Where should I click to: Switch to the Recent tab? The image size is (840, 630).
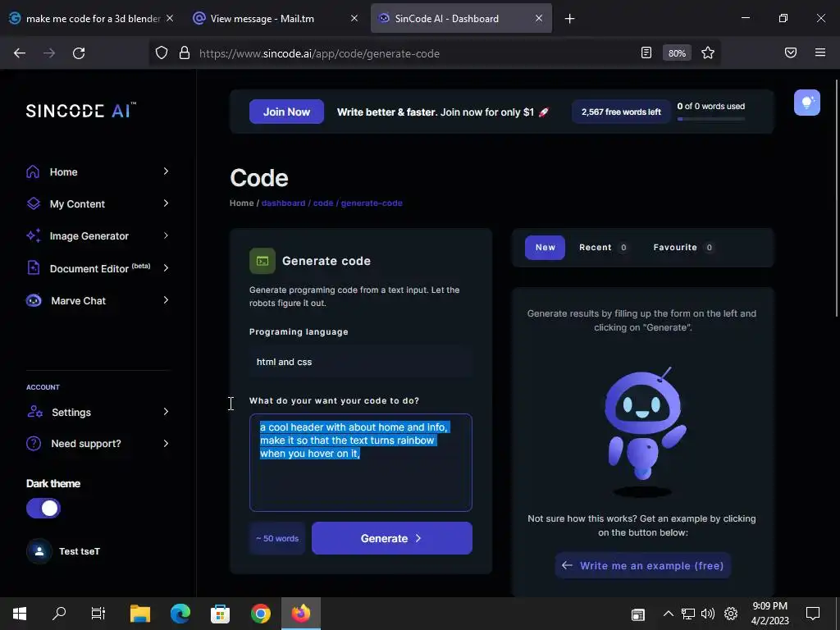coord(603,248)
